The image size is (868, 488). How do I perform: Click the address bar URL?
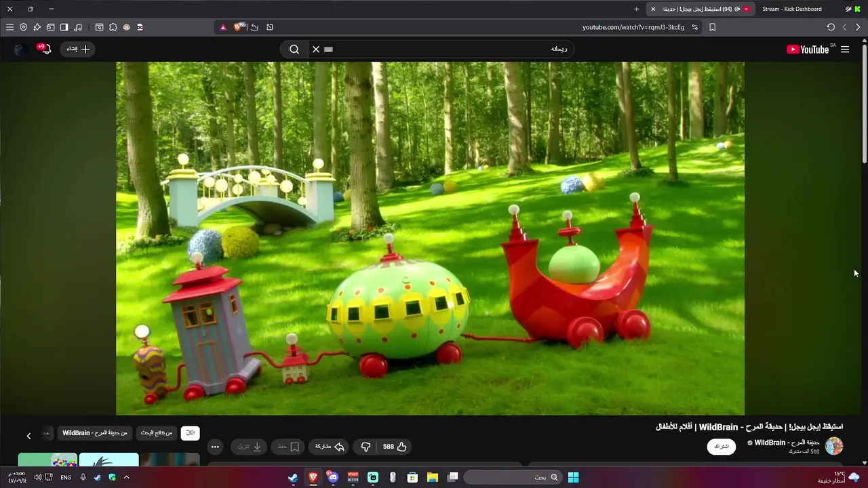(x=633, y=27)
